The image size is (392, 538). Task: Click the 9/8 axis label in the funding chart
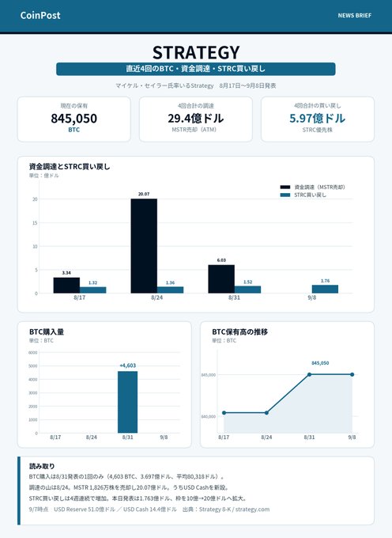click(x=312, y=297)
